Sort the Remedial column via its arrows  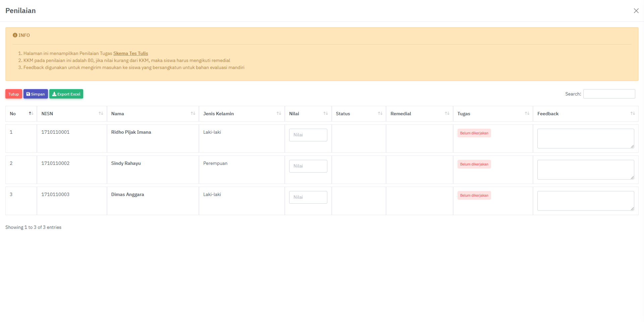point(447,114)
